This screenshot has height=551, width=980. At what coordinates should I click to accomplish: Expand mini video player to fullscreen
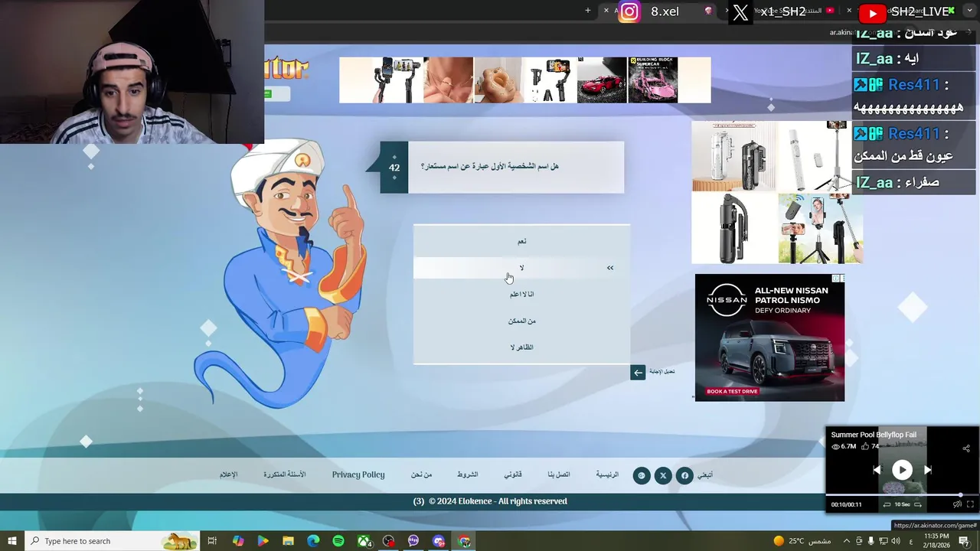coord(970,504)
